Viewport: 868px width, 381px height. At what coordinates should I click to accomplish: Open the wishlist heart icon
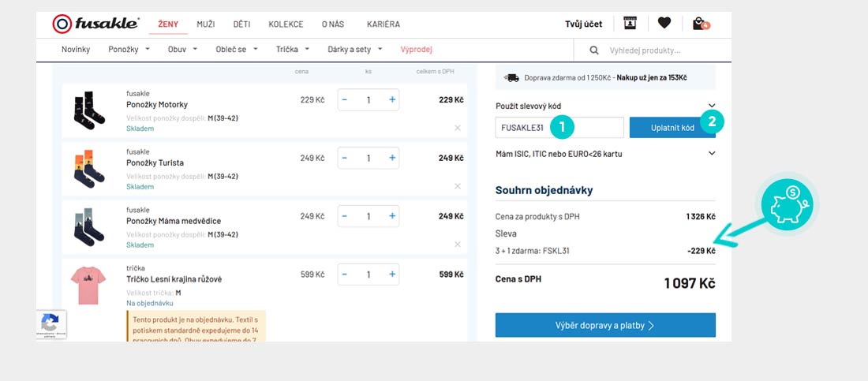pos(664,23)
